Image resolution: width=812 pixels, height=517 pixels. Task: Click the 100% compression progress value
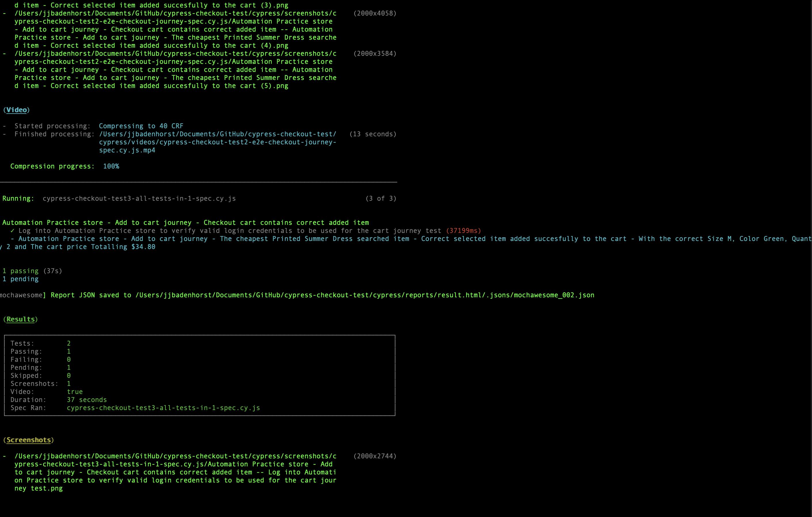tap(111, 166)
